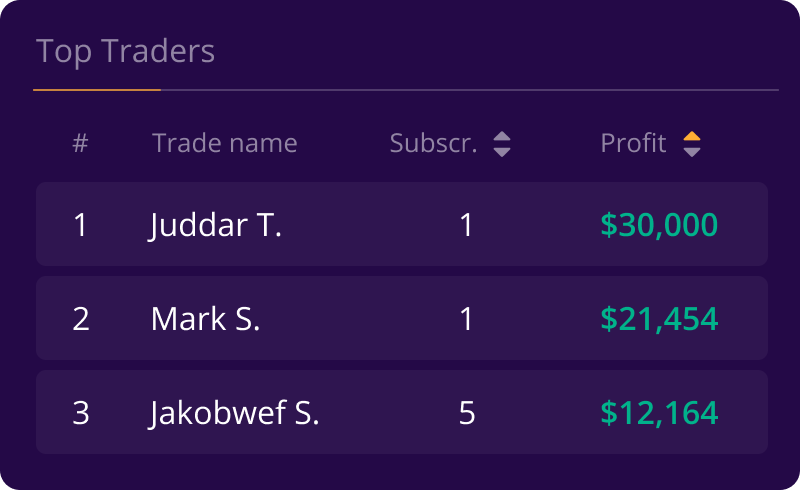Click the Subscr. column header label
800x490 pixels.
coord(433,143)
